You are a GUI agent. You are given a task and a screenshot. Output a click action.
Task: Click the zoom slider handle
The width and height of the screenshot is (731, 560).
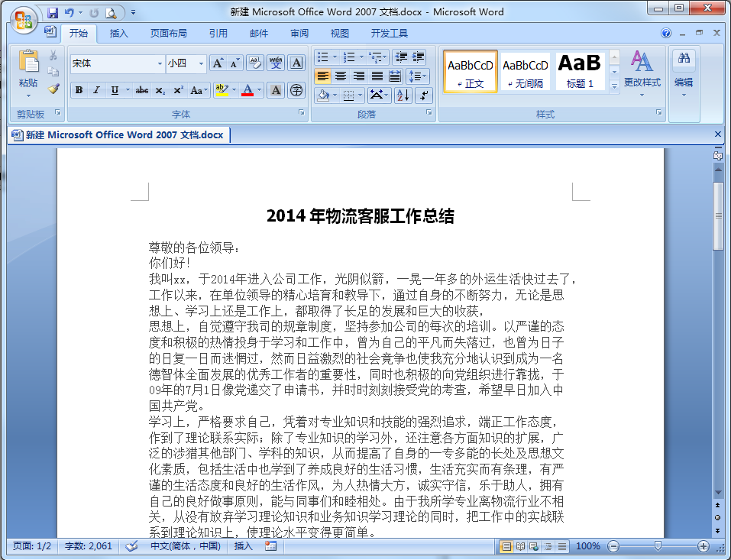coord(658,546)
